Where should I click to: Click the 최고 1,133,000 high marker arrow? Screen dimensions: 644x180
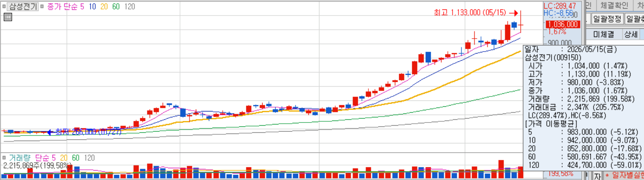point(513,13)
